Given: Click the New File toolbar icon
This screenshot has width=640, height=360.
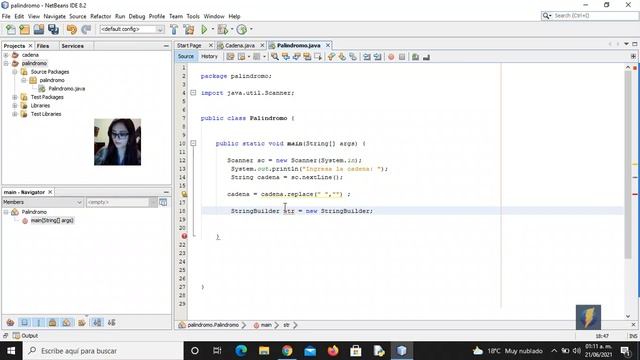Looking at the screenshot, I should click(x=11, y=29).
